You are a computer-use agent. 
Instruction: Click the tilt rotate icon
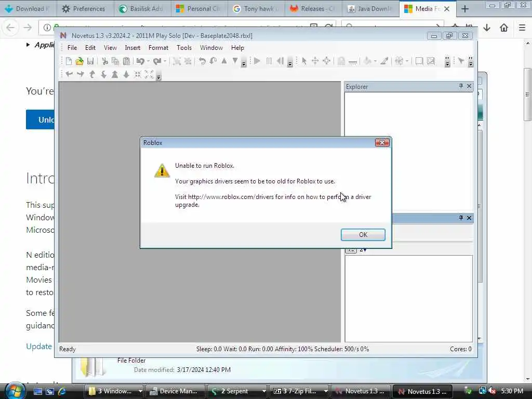point(213,61)
